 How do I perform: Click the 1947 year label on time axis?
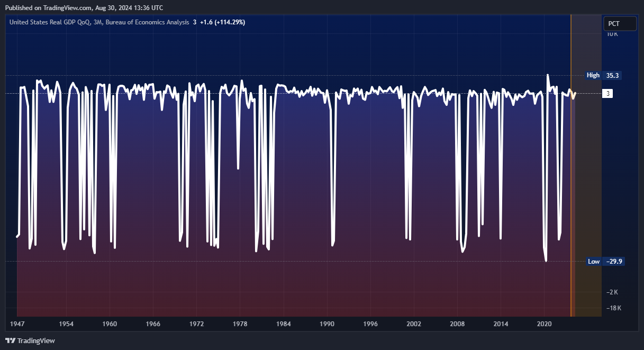pos(17,324)
